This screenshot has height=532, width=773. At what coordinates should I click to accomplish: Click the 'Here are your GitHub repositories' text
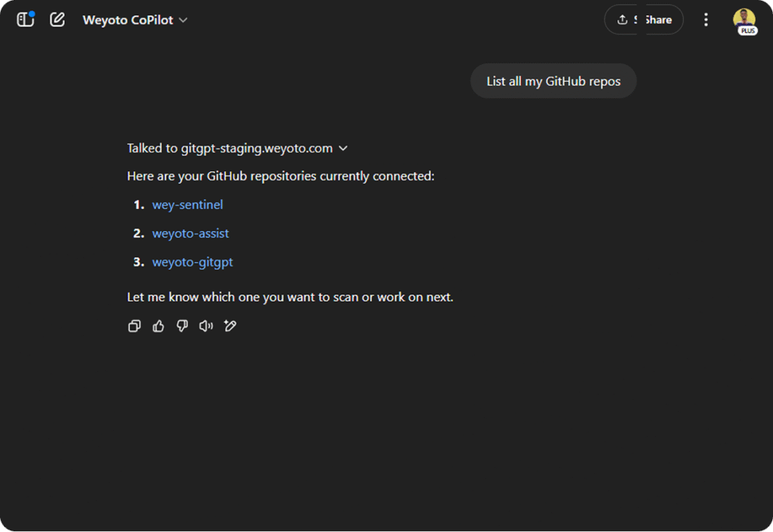click(281, 177)
